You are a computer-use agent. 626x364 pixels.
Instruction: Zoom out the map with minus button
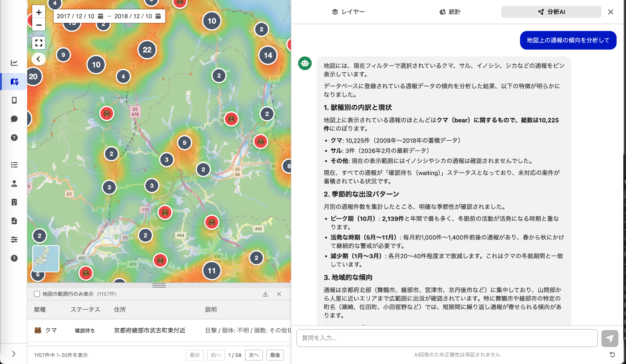point(39,25)
